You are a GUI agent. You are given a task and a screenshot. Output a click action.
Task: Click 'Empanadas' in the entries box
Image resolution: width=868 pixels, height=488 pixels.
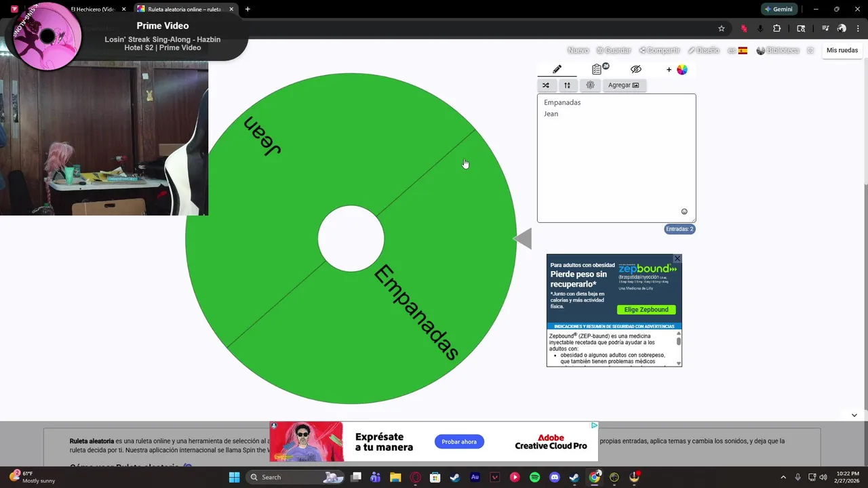(562, 102)
